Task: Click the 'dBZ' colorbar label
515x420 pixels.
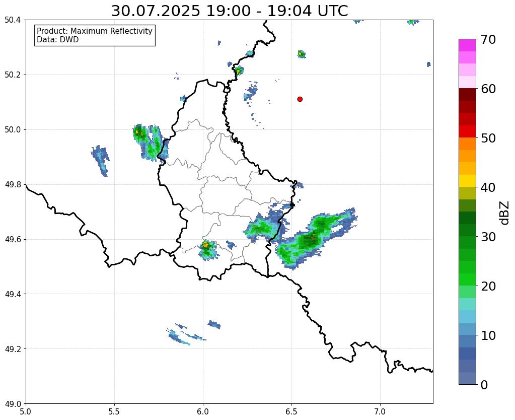Action: click(x=504, y=213)
